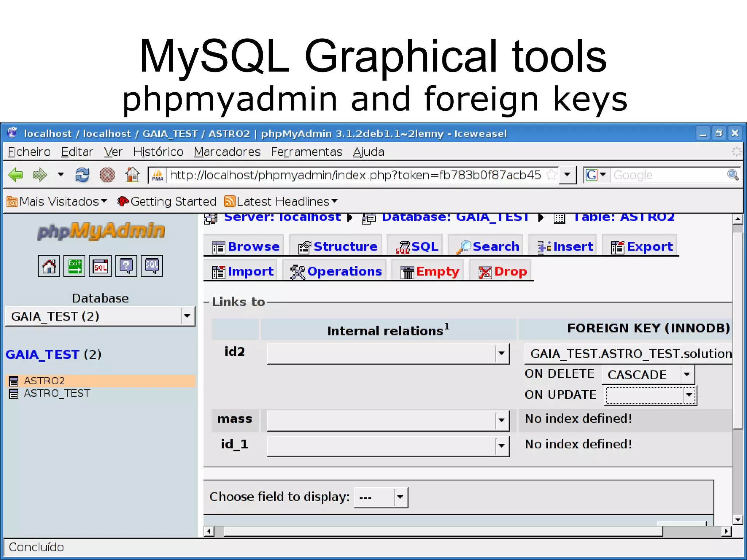Open the Ver menu
Viewport: 747px width, 560px height.
click(113, 152)
